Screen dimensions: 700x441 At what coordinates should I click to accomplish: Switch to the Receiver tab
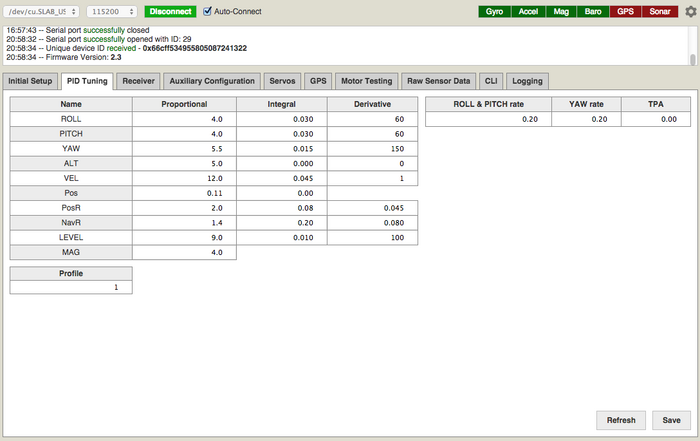[x=138, y=80]
